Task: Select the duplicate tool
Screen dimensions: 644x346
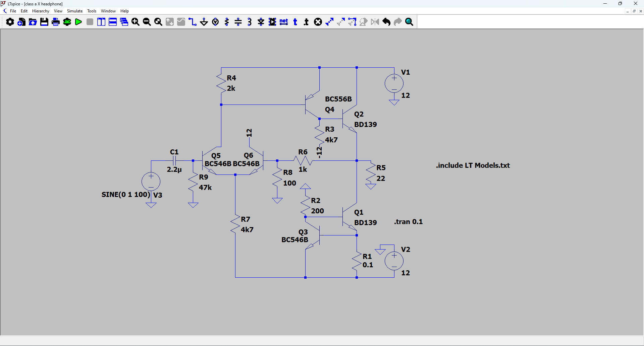Action: click(x=329, y=22)
